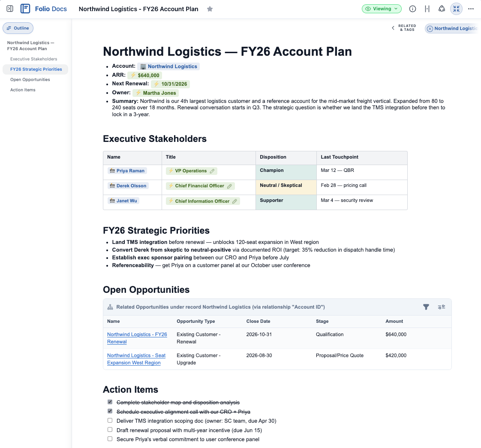The image size is (481, 448).
Task: Collapse the Related & Tags panel
Action: pyautogui.click(x=393, y=28)
